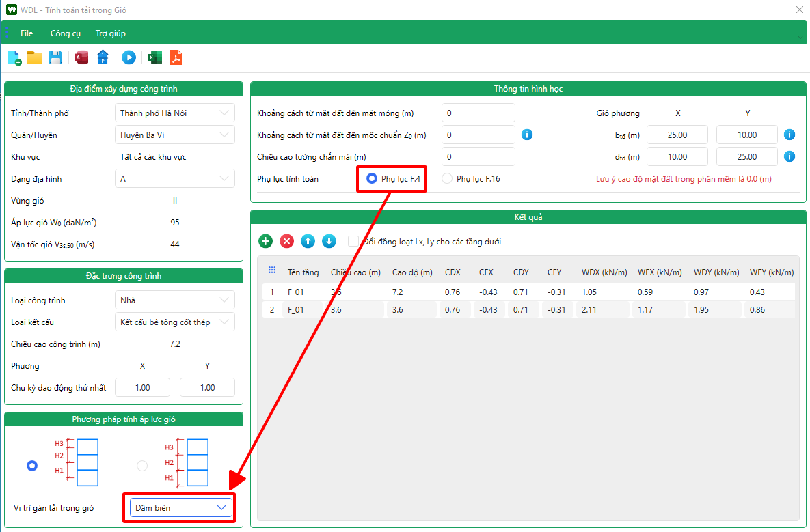Viewport: 810px width, 532px height.
Task: Click the second H1 H2 H3 diagram
Action: [187, 462]
